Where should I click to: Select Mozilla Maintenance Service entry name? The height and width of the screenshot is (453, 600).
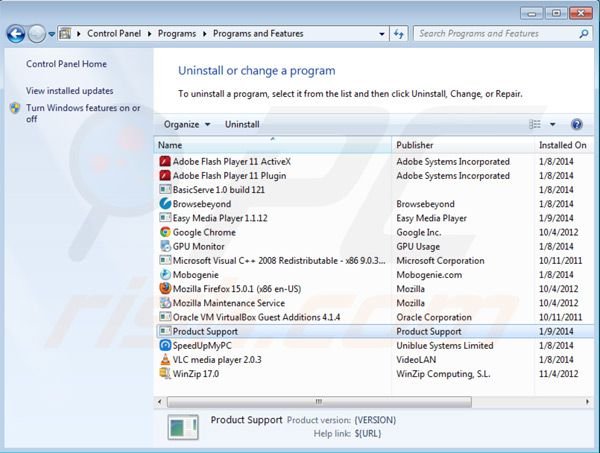pyautogui.click(x=229, y=303)
